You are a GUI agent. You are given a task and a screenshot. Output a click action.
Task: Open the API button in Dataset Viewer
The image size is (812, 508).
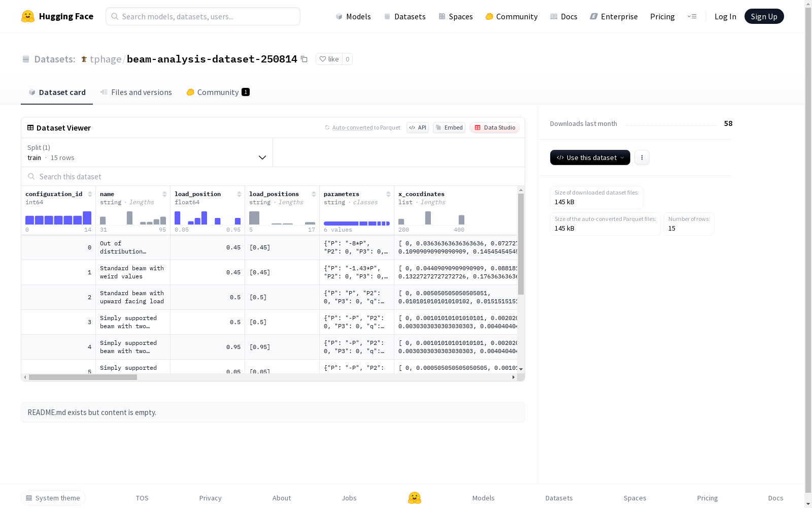(418, 128)
